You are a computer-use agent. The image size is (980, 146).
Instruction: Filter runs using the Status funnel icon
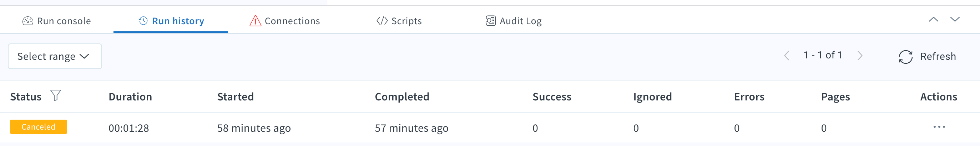coord(56,95)
